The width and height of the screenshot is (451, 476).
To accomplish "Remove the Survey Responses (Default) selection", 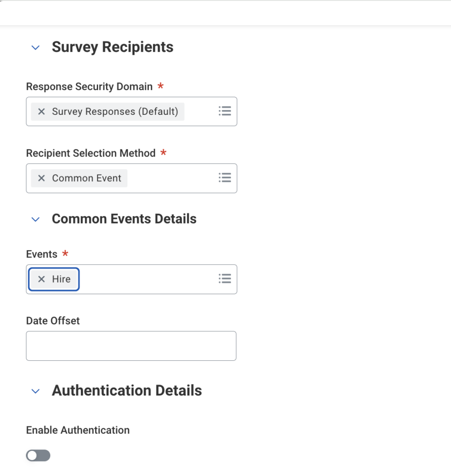I will (41, 112).
